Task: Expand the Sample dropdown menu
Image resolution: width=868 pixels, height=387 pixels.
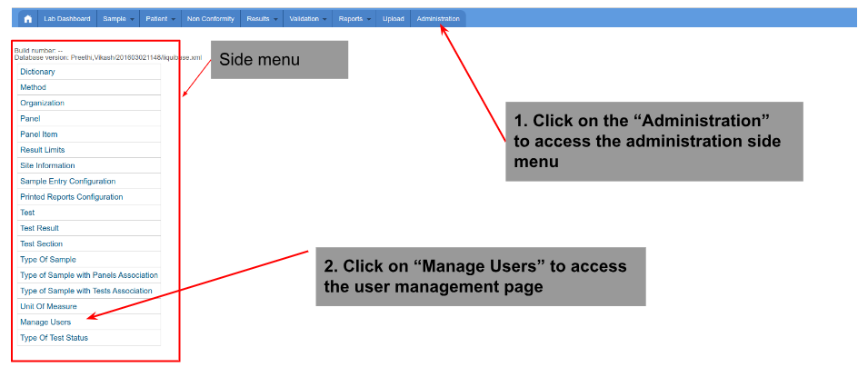Action: [x=118, y=19]
